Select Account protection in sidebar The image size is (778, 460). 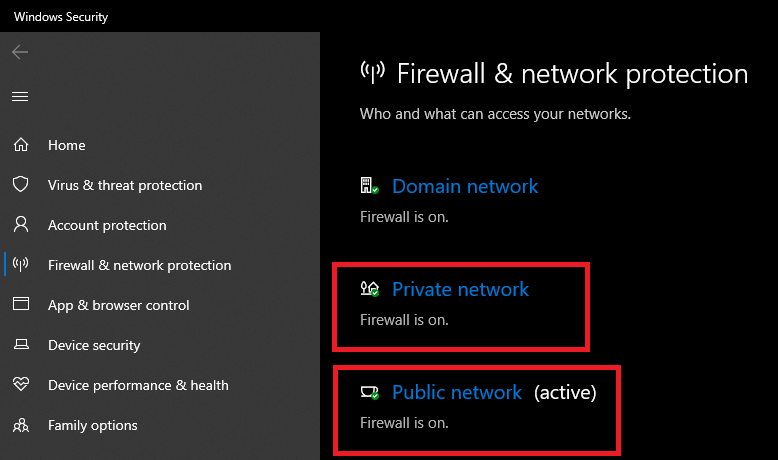click(107, 225)
